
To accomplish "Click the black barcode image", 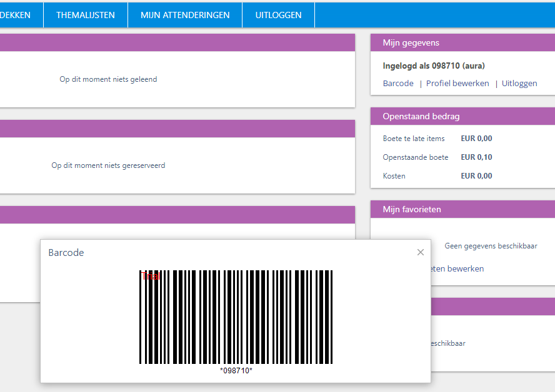I will click(x=236, y=317).
